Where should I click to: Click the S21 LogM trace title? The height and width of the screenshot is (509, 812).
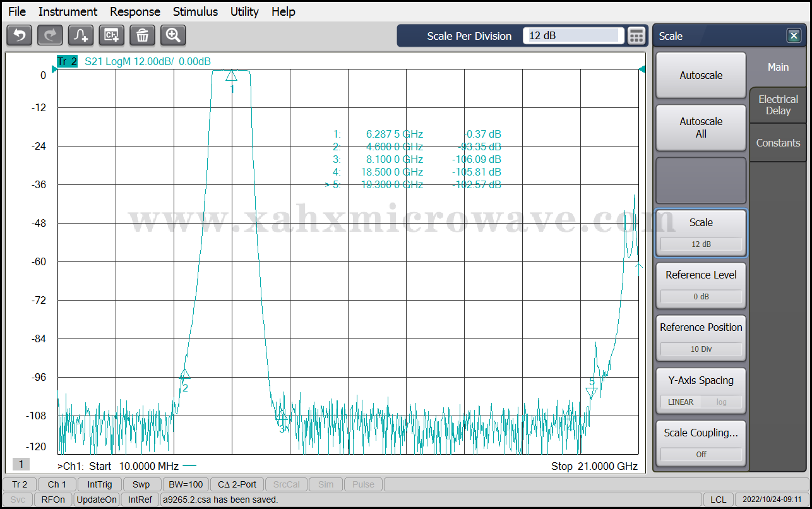click(x=148, y=61)
